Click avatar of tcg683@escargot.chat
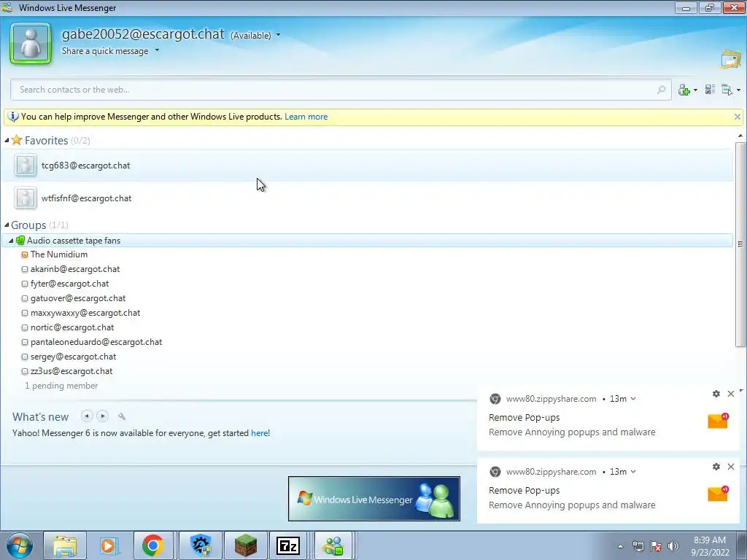The height and width of the screenshot is (560, 747). [26, 166]
